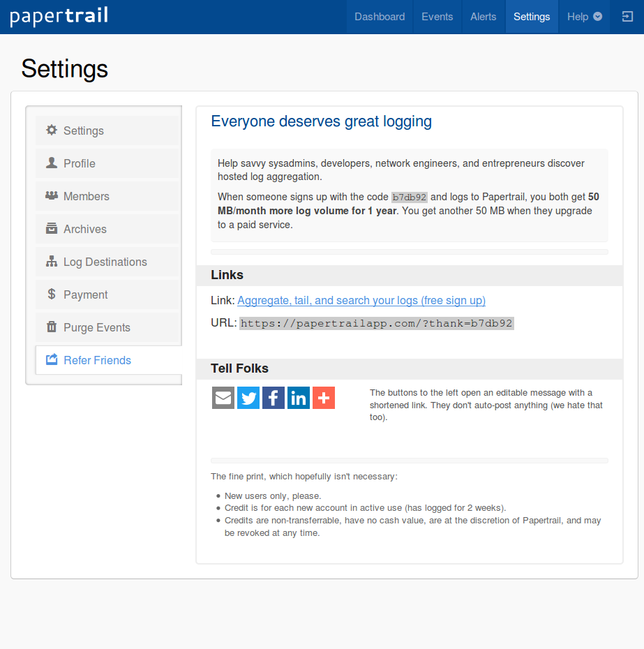
Task: Expand the Help dropdown menu
Action: click(x=584, y=17)
